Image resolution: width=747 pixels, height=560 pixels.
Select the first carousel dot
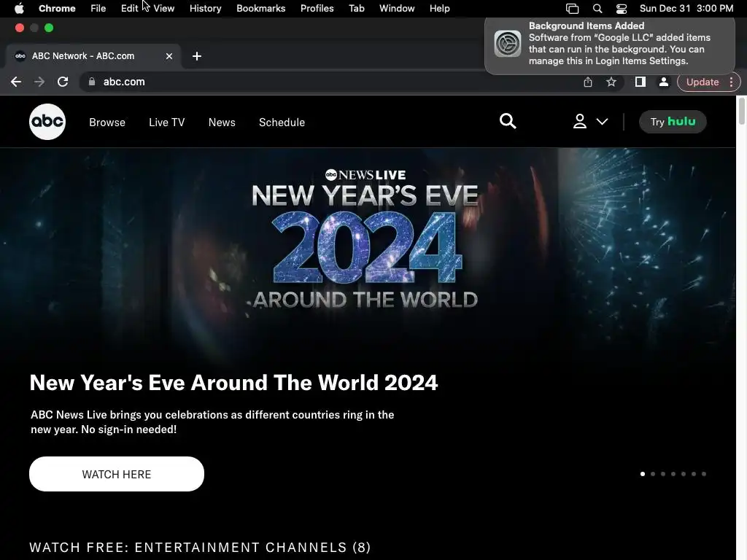click(643, 474)
